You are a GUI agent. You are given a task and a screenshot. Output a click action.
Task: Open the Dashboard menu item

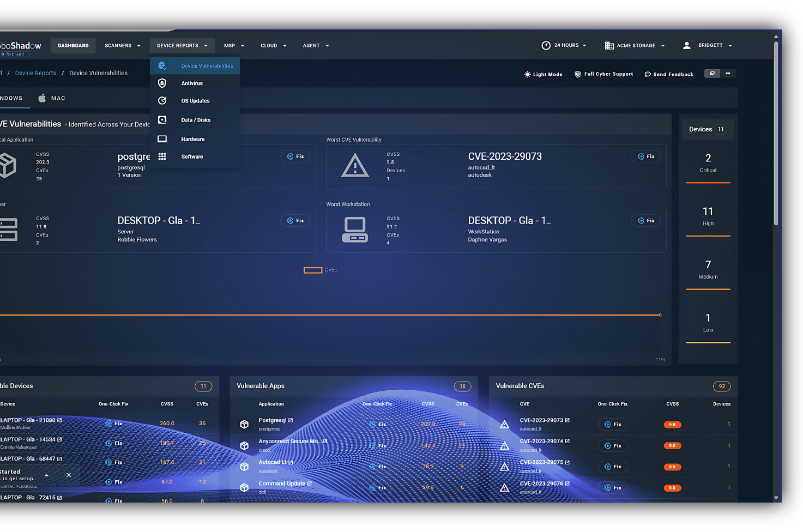coord(73,45)
